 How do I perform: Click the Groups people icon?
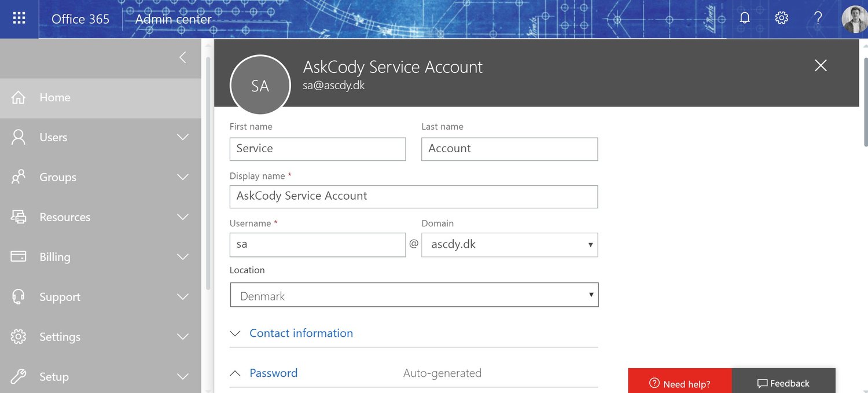[x=19, y=177]
